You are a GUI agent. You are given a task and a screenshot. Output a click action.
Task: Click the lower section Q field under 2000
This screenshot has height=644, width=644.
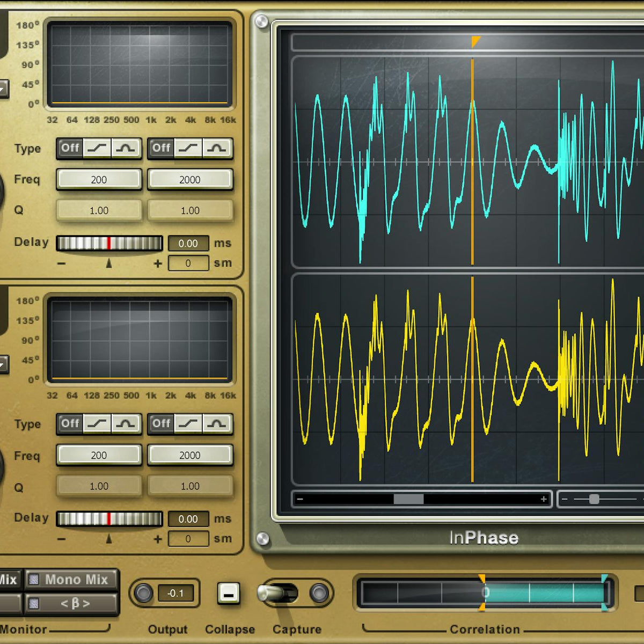(x=190, y=486)
